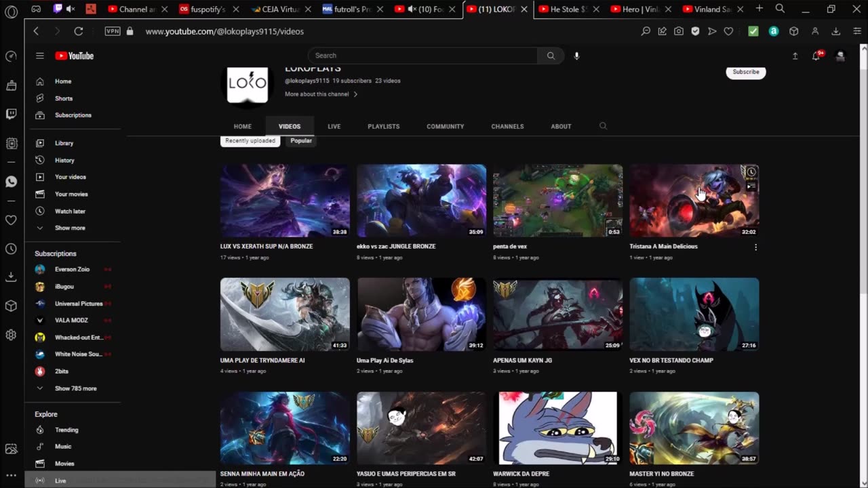Select the 'Recently uploaded' filter chip
Viewport: 868px width, 488px height.
(x=250, y=141)
